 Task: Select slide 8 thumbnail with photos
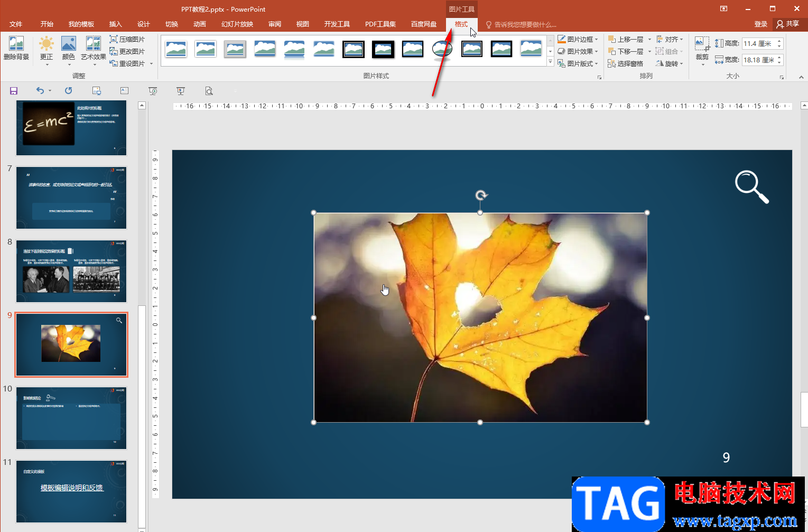click(71, 271)
